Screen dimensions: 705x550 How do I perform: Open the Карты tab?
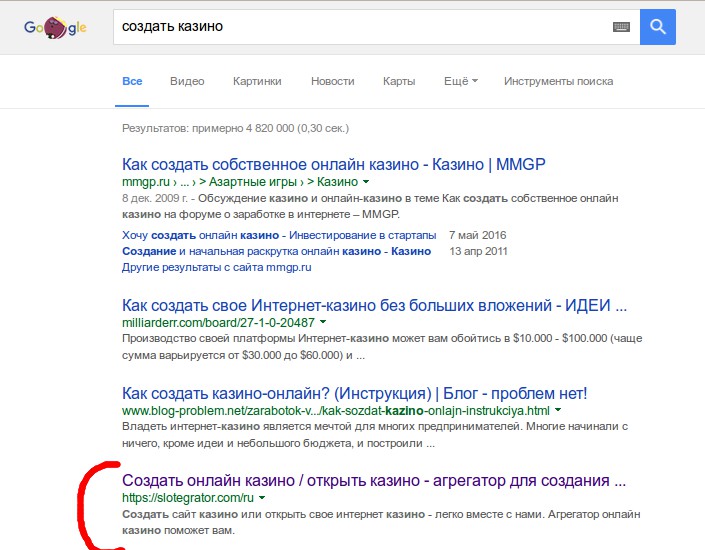point(399,81)
